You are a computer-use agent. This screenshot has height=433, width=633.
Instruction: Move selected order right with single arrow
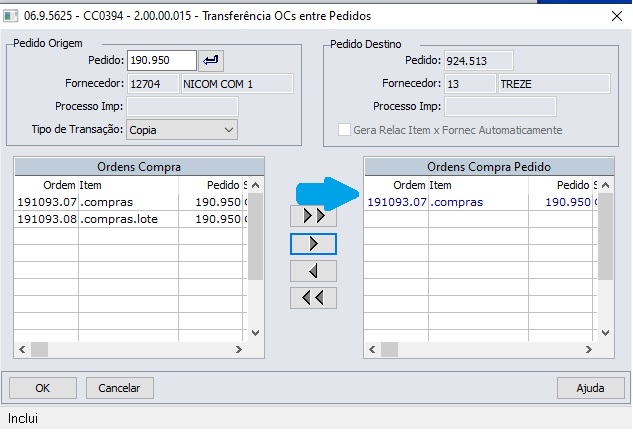point(313,244)
